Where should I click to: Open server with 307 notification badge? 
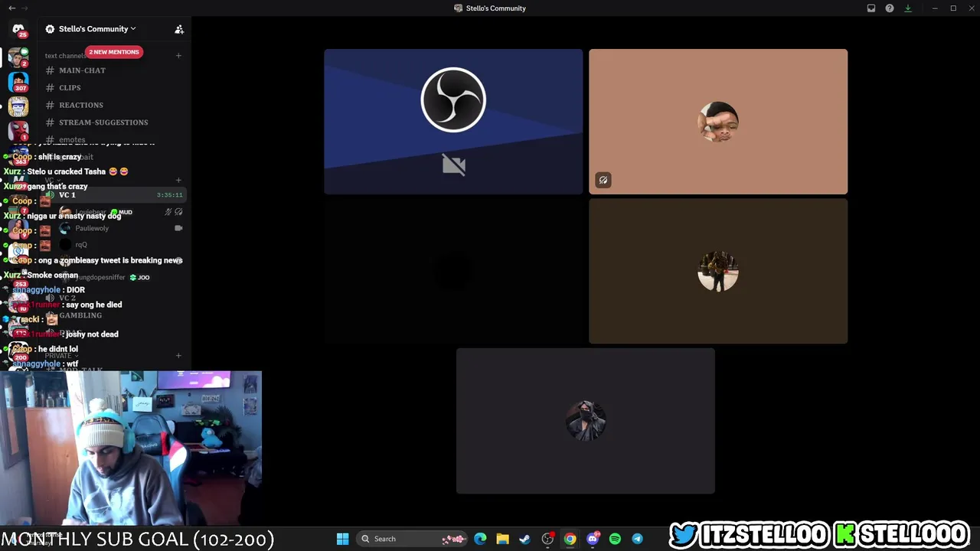point(18,81)
